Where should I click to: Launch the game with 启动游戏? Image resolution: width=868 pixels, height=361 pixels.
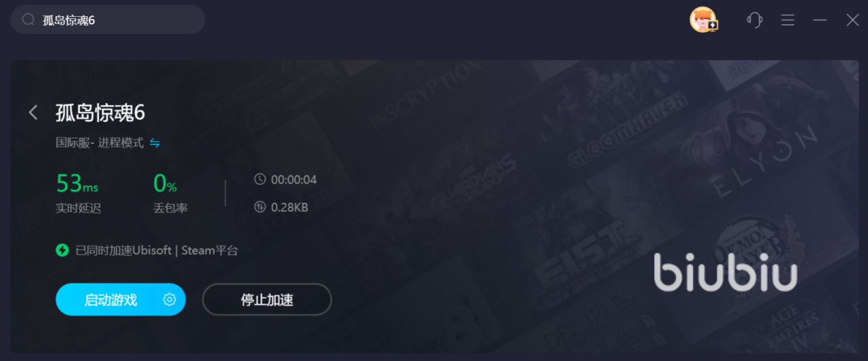click(111, 299)
